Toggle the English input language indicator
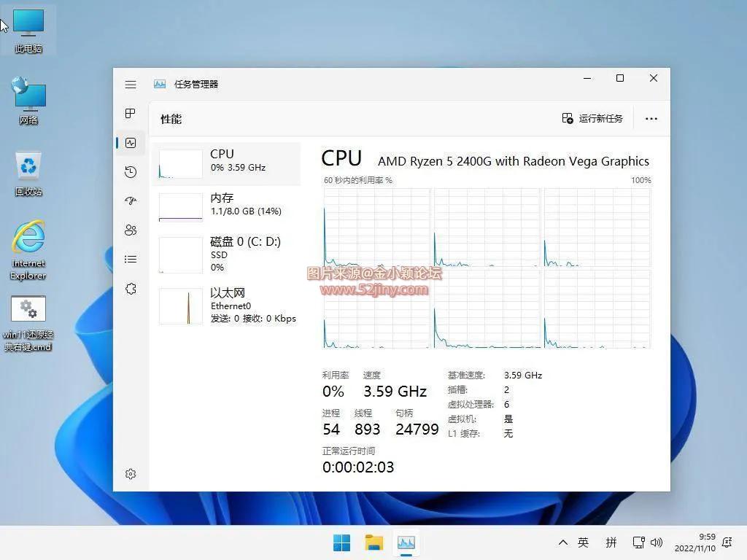Viewport: 747px width, 560px height. tap(584, 542)
